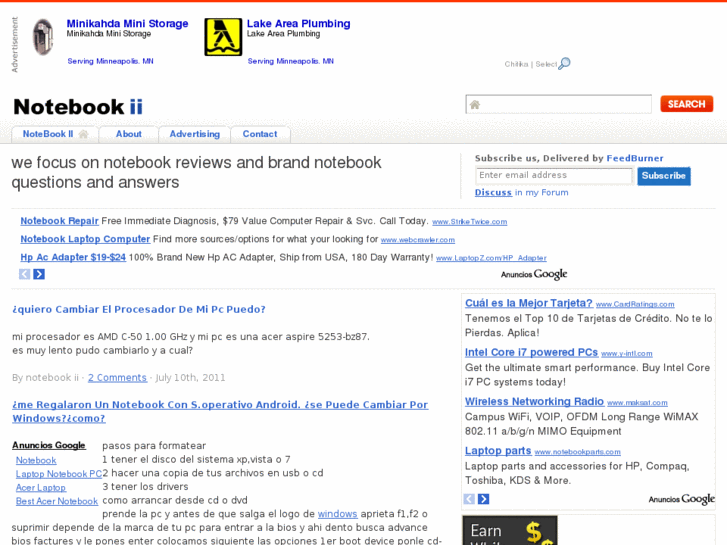Open the Discuss forum link

click(x=493, y=193)
